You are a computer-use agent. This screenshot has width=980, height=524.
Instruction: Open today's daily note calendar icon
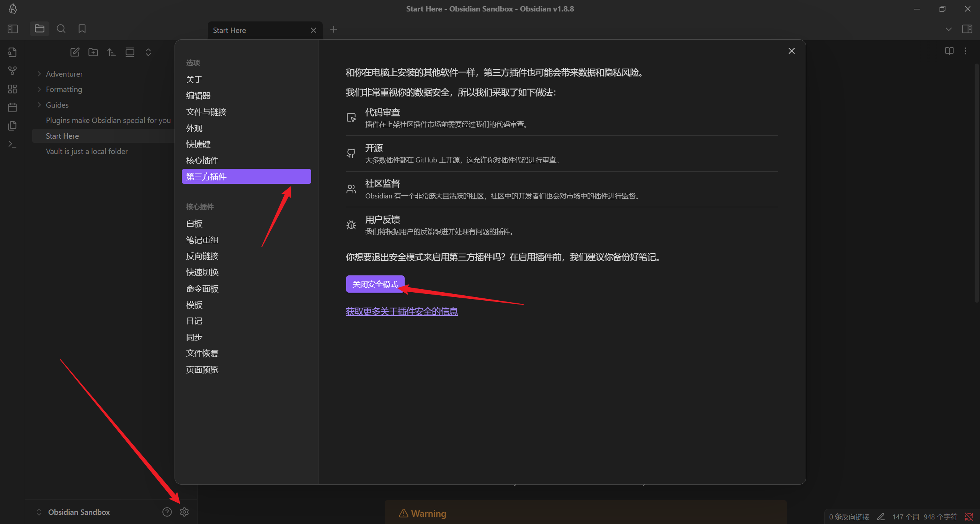[x=13, y=107]
